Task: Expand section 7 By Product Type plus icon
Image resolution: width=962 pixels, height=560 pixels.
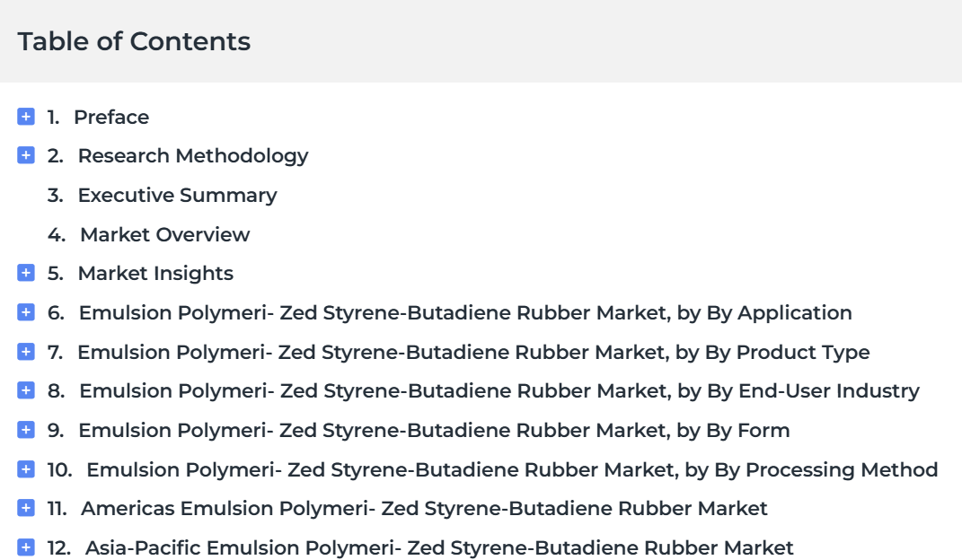Action: 26,352
